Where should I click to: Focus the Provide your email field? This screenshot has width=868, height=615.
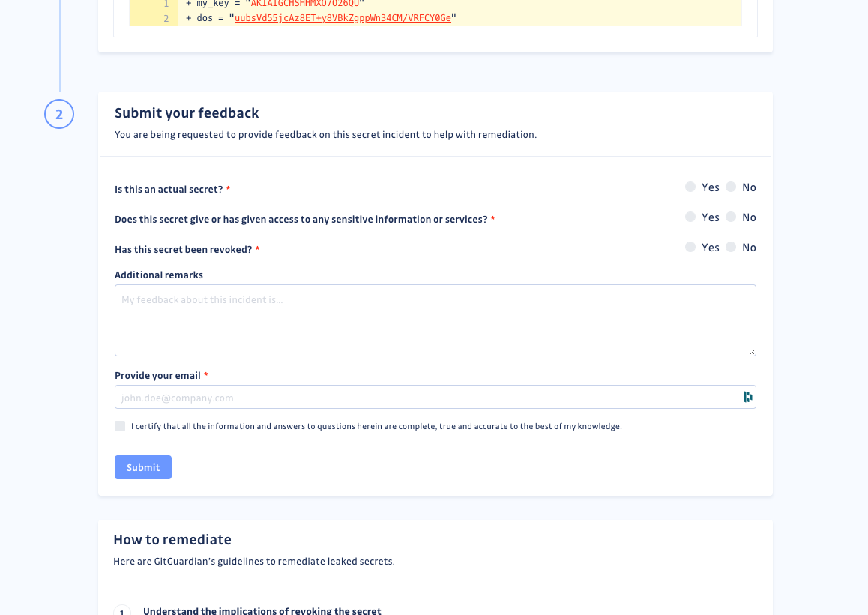(x=435, y=397)
